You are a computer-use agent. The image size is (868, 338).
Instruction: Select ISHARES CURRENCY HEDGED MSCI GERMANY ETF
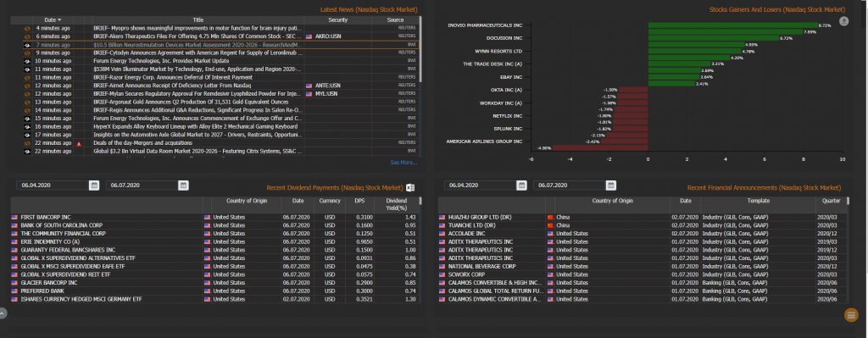(x=214, y=299)
